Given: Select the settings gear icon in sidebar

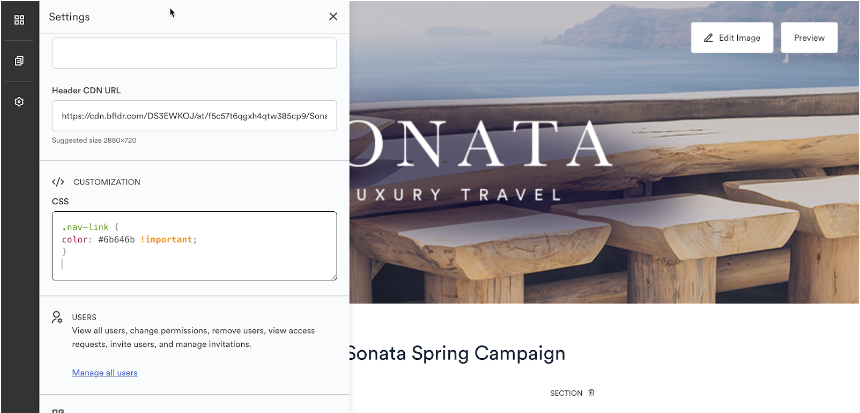Looking at the screenshot, I should tap(19, 102).
